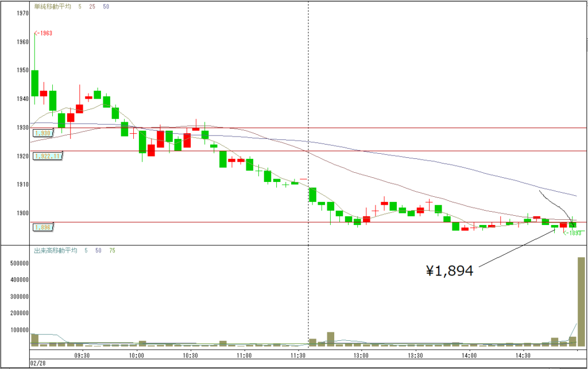This screenshot has width=588, height=369.
Task: Click the 02/28 date label
Action: pos(38,363)
